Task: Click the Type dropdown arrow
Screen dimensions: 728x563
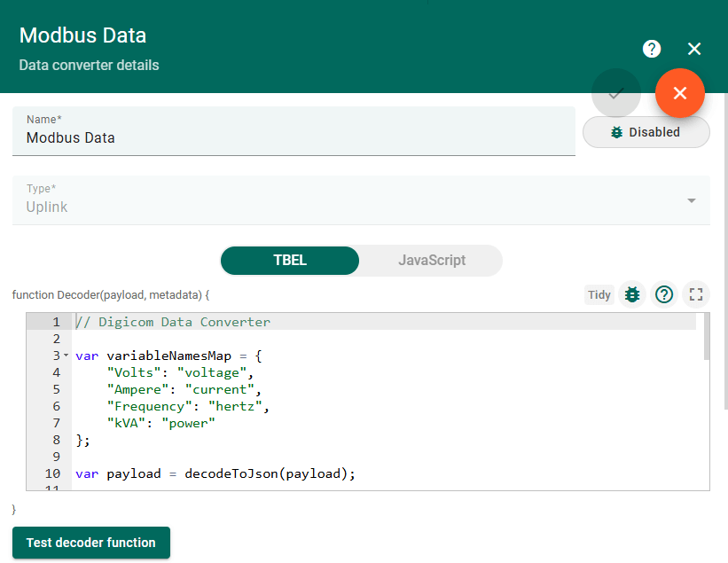Action: click(x=692, y=200)
